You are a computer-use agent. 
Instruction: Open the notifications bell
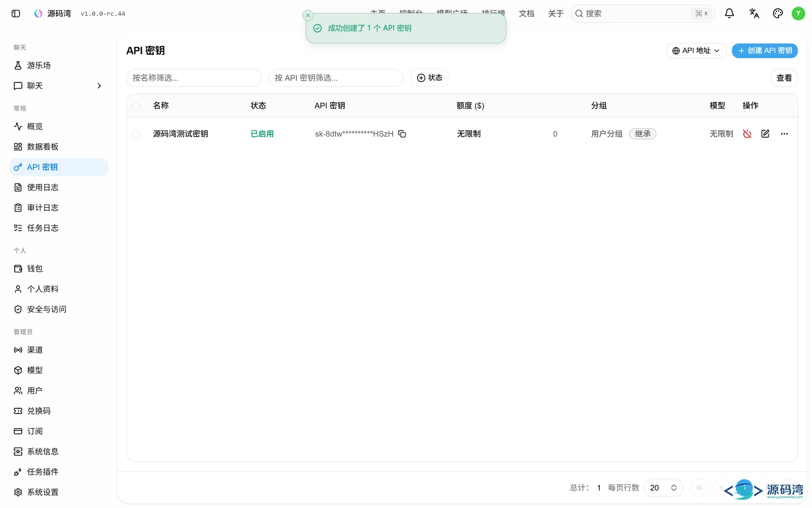click(729, 14)
